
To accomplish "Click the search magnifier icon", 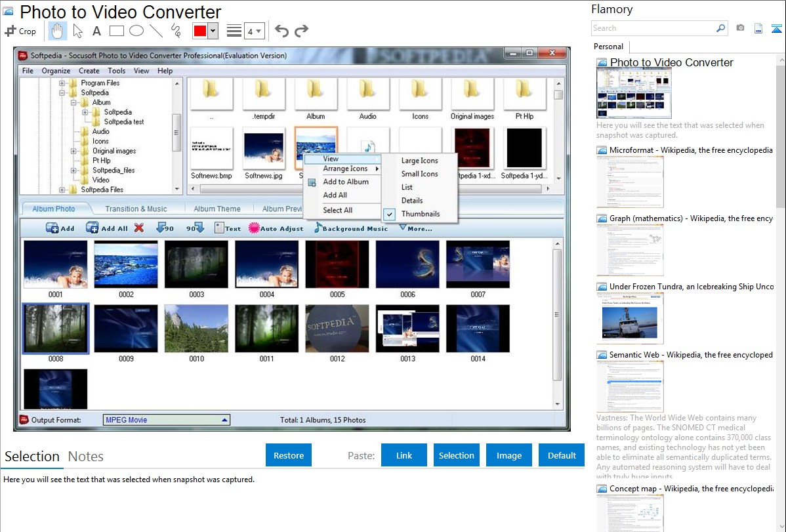I will (x=721, y=28).
